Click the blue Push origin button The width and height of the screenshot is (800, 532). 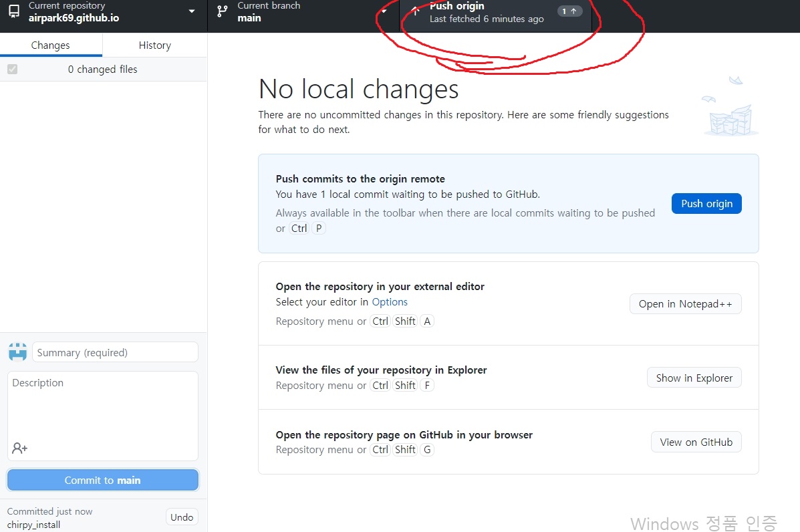click(706, 204)
